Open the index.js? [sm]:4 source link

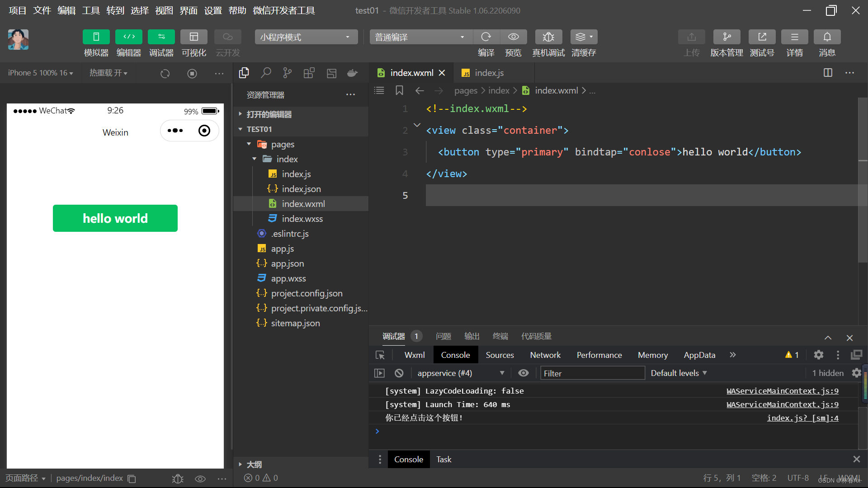click(x=802, y=418)
